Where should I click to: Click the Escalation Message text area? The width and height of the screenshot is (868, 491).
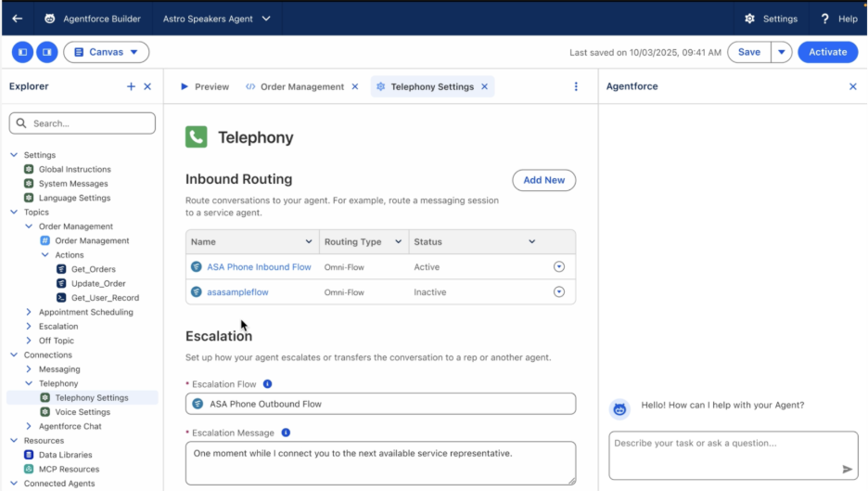[380, 463]
